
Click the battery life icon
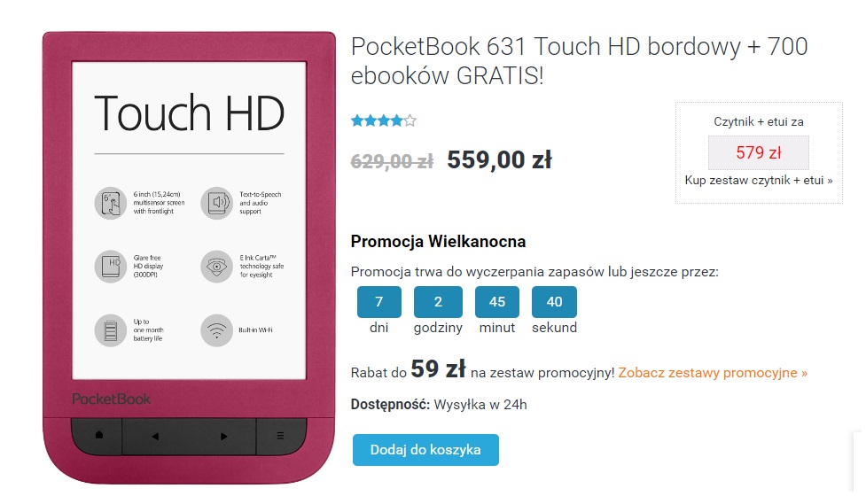click(111, 330)
